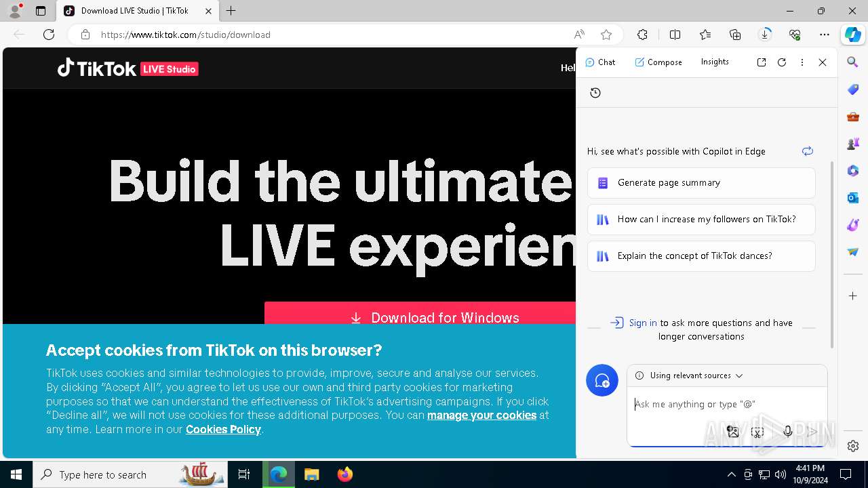This screenshot has height=488, width=868.
Task: Add an image to Copilot prompt
Action: pos(733,432)
